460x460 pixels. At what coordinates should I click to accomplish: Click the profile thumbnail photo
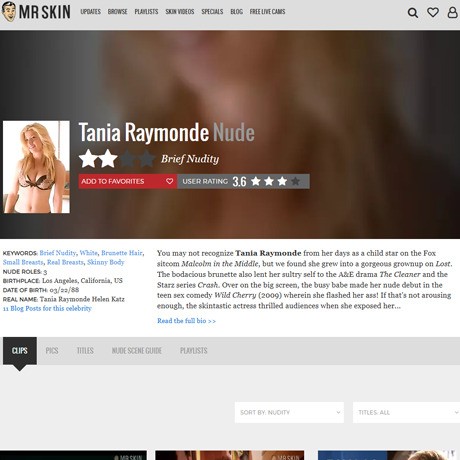(36, 167)
